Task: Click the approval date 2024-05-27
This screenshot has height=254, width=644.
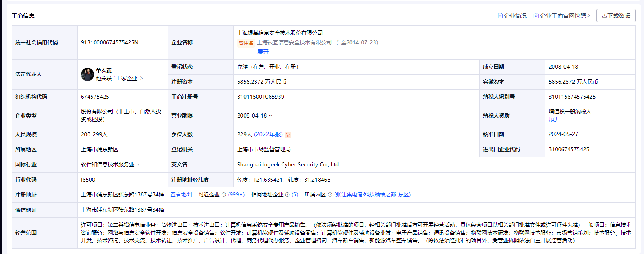Action: pos(563,134)
